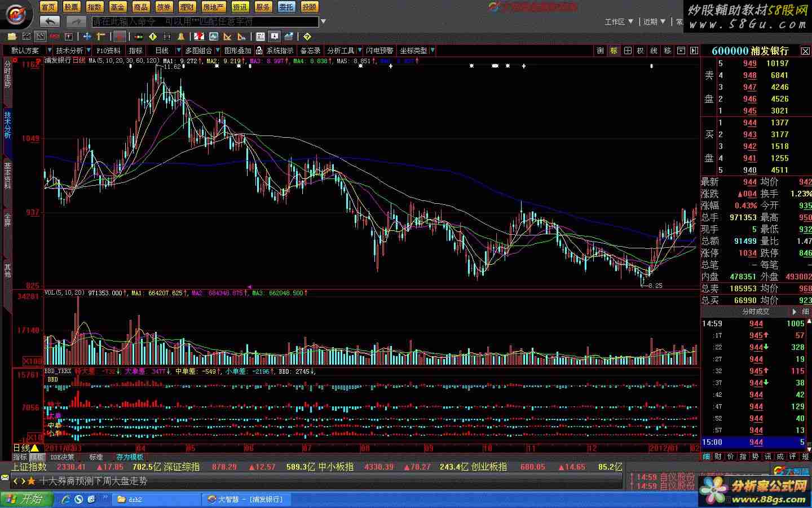812x508 pixels.
Task: Open the 委托 trading menu
Action: 286,7
